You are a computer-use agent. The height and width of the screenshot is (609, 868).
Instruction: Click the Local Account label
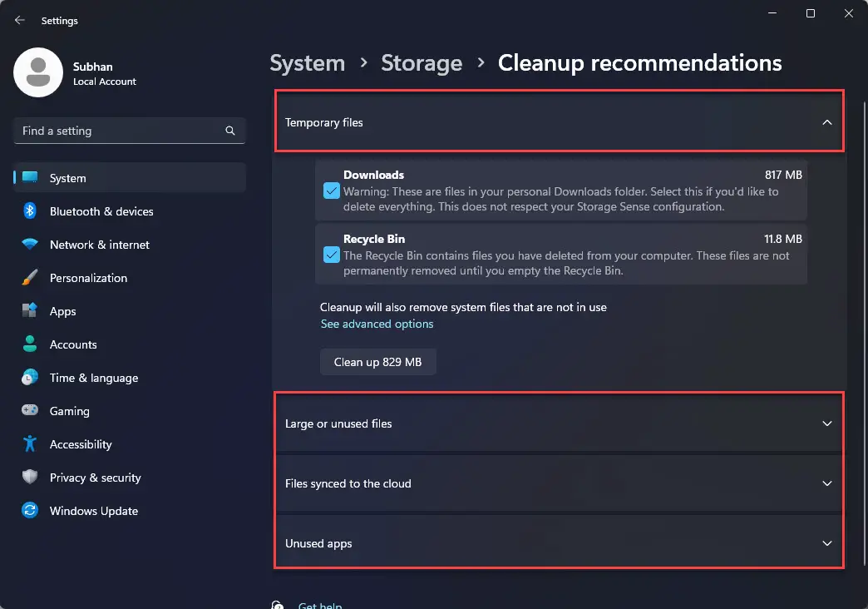pos(105,82)
